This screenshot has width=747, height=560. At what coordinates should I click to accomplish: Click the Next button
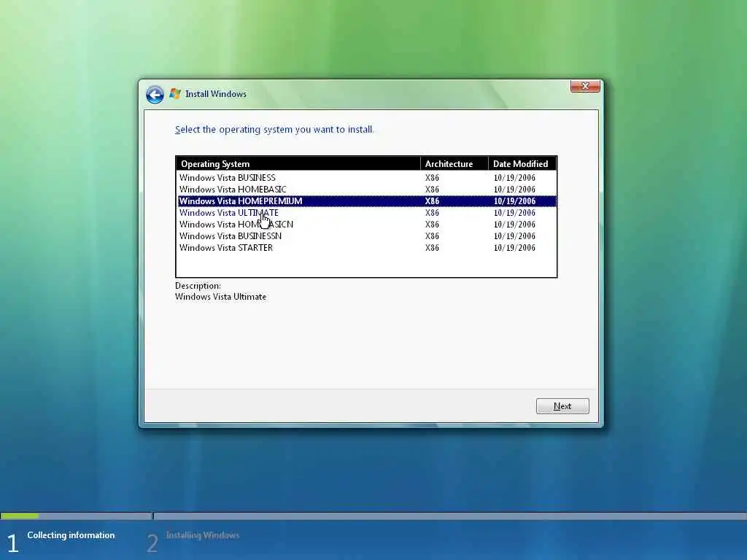coord(562,406)
